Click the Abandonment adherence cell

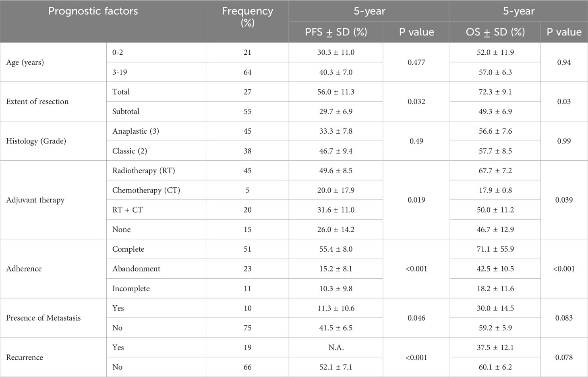(136, 269)
